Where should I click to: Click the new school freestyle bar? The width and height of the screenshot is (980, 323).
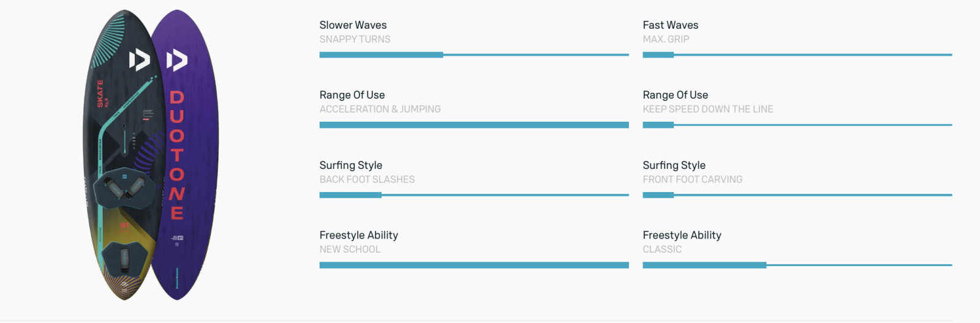coord(474,265)
